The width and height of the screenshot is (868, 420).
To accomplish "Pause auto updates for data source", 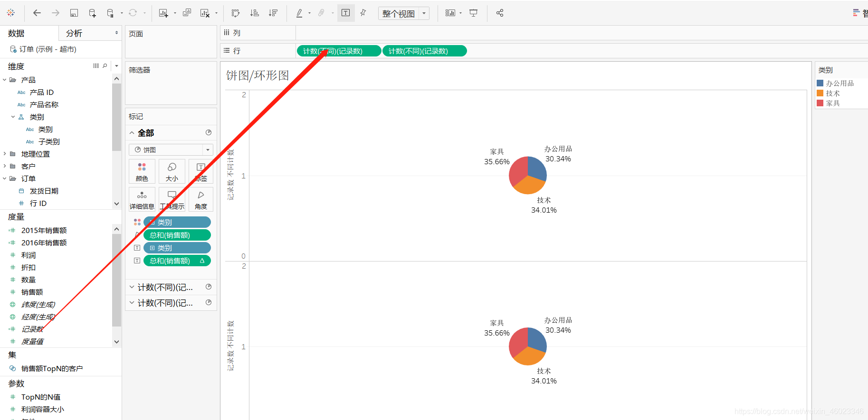I will click(110, 13).
